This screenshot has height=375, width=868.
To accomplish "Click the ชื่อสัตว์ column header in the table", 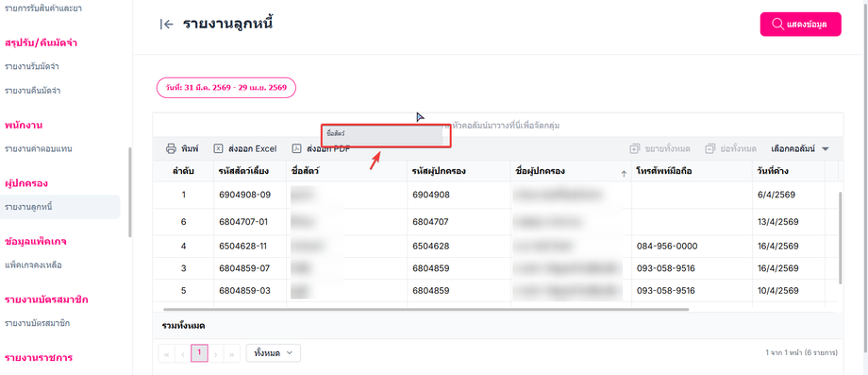I will 346,172.
